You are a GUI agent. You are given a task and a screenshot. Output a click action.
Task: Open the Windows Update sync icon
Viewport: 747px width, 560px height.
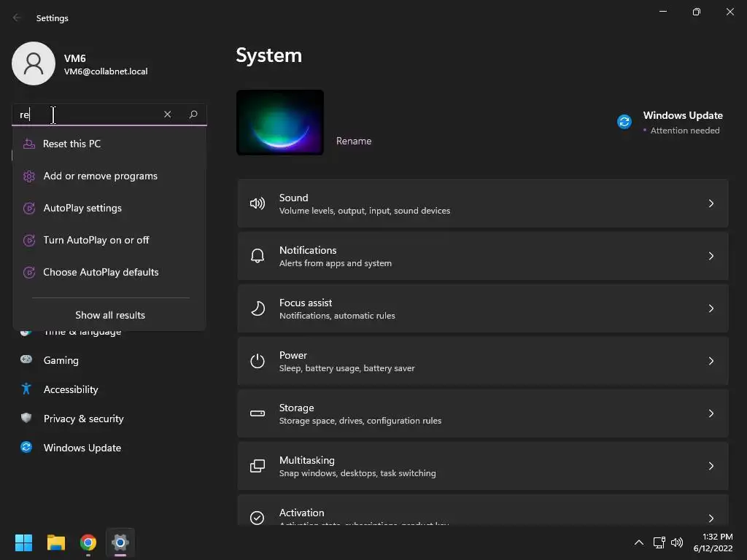(624, 122)
